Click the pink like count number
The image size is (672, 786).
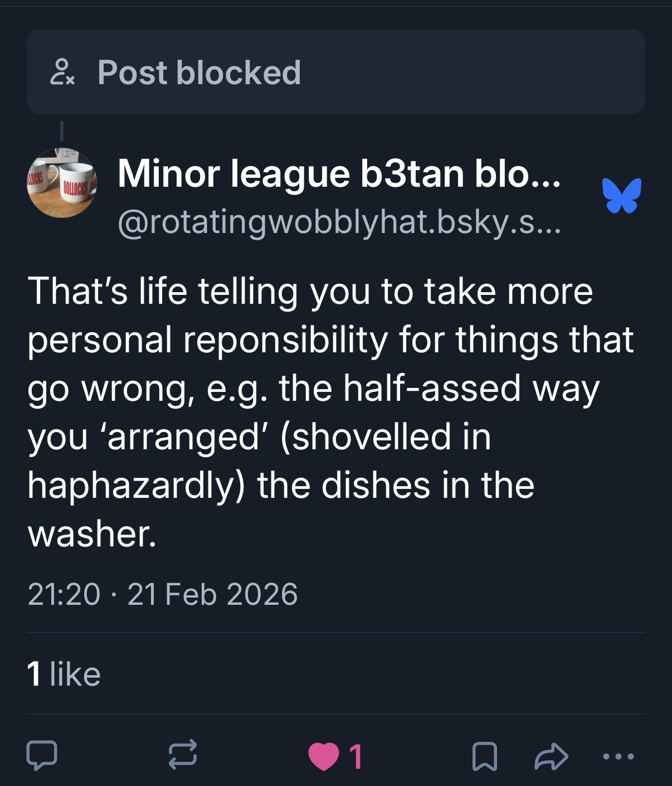pos(356,756)
